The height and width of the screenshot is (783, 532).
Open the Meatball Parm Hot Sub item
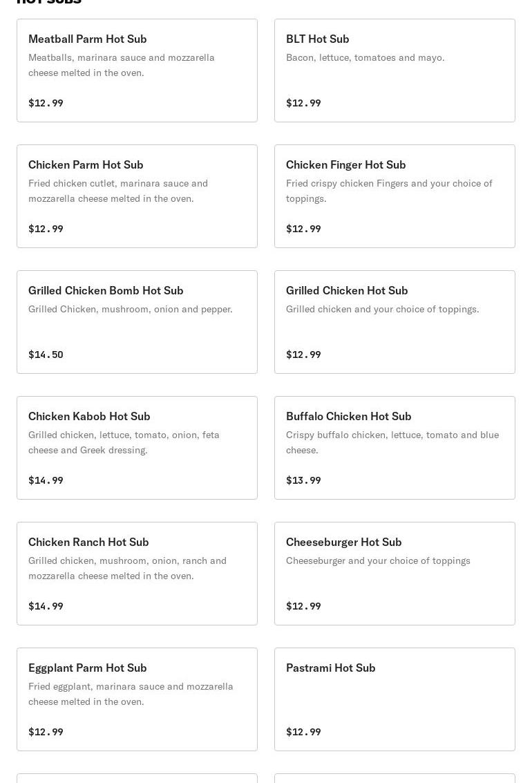tap(137, 70)
